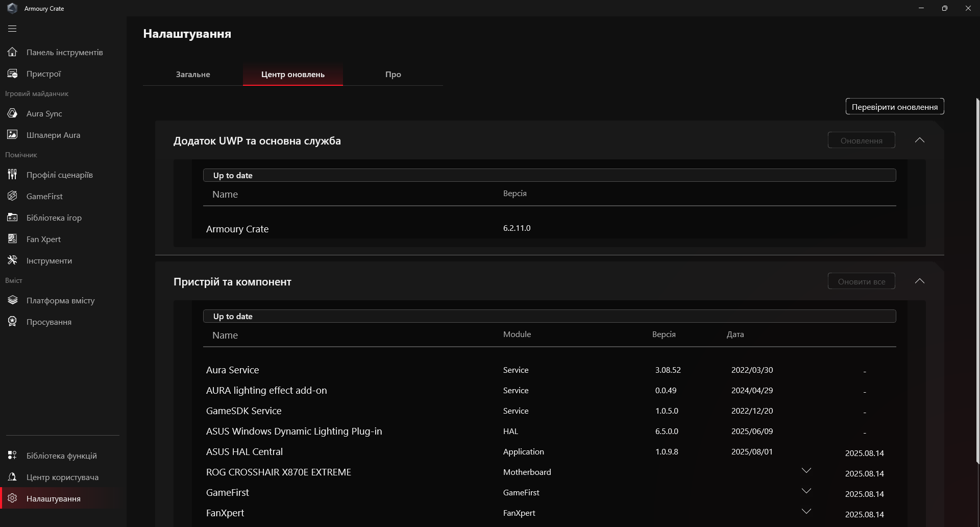Screen dimensions: 980x527
Task: Click the date 2025/08/01
Action: [x=752, y=451]
